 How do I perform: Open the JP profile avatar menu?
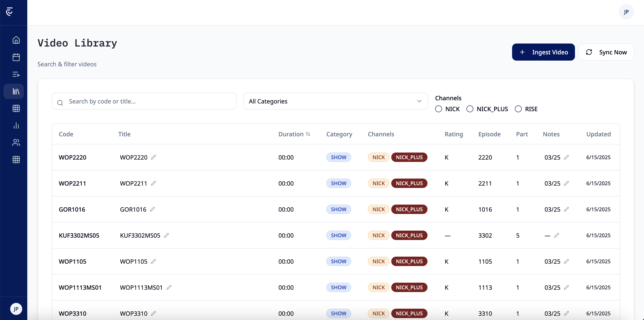626,12
